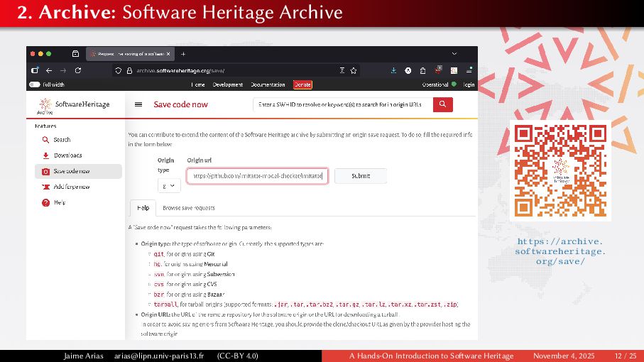644x362 pixels.
Task: Click the '12 / 25' slide number
Action: tap(625, 356)
